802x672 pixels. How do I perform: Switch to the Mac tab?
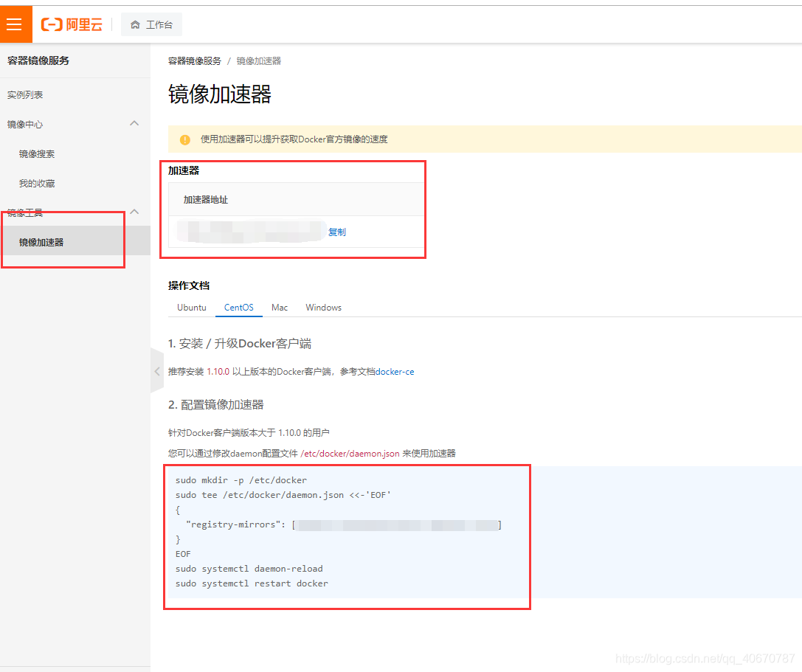(x=280, y=308)
